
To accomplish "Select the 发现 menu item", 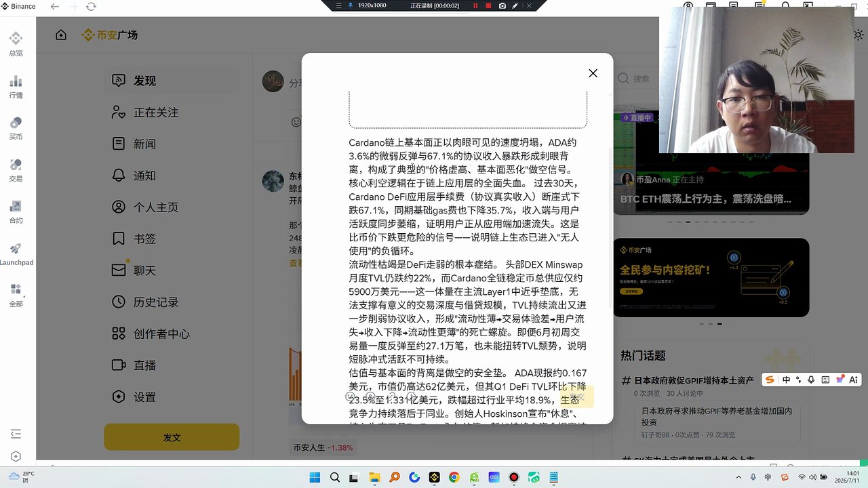I will tap(172, 81).
